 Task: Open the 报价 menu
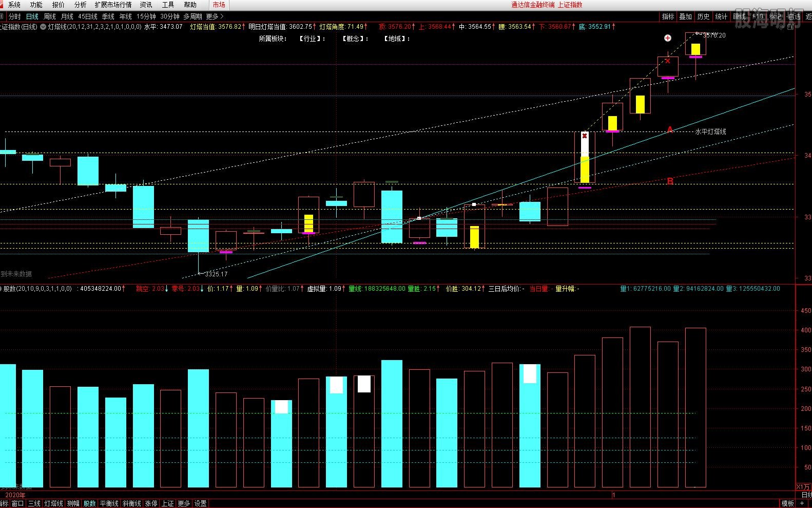pos(59,5)
